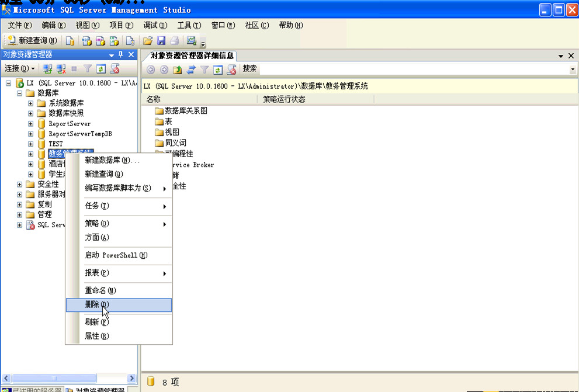Click the Back arrow in details pane
Screen dimensions: 579x392
pos(151,70)
